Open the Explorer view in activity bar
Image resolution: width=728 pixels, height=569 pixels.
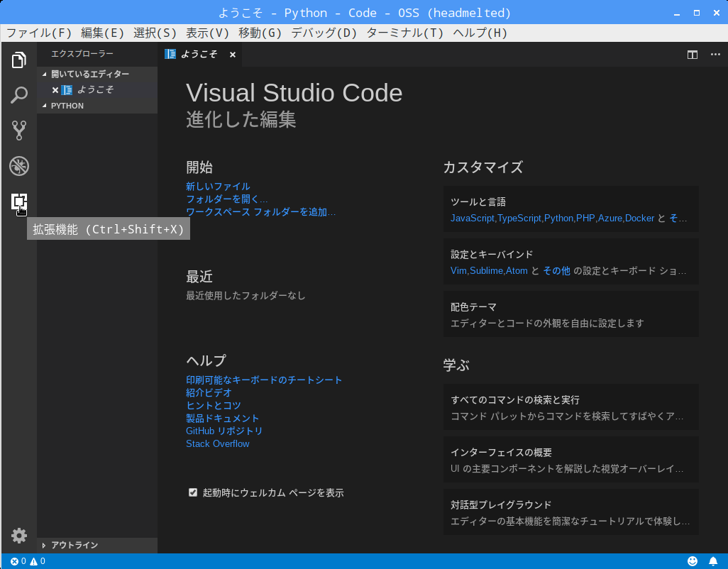pos(18,60)
